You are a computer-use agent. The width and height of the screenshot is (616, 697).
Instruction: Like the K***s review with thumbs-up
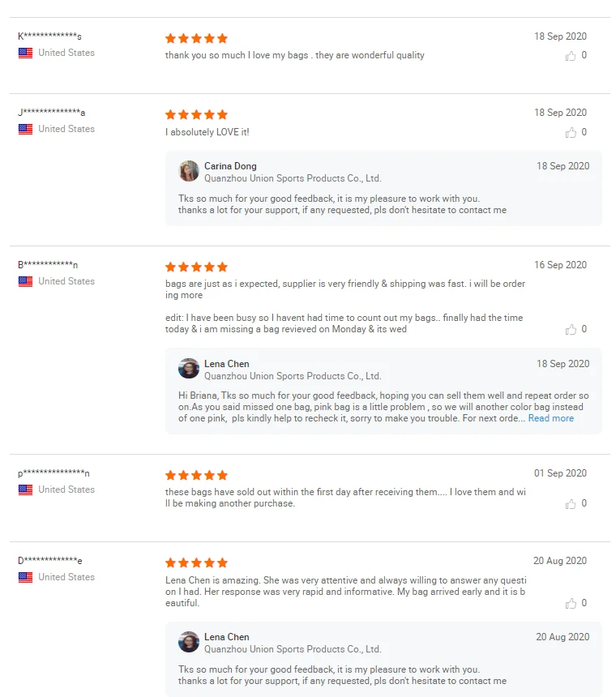click(571, 56)
